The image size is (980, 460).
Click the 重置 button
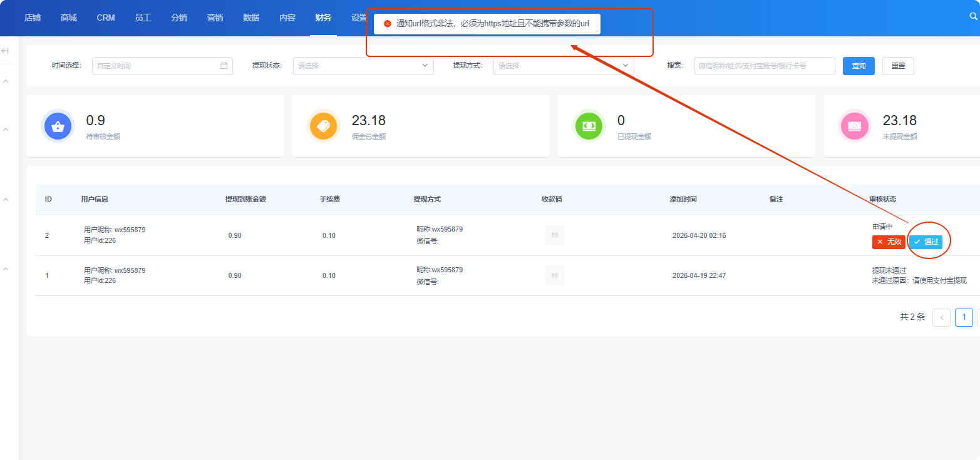click(898, 66)
